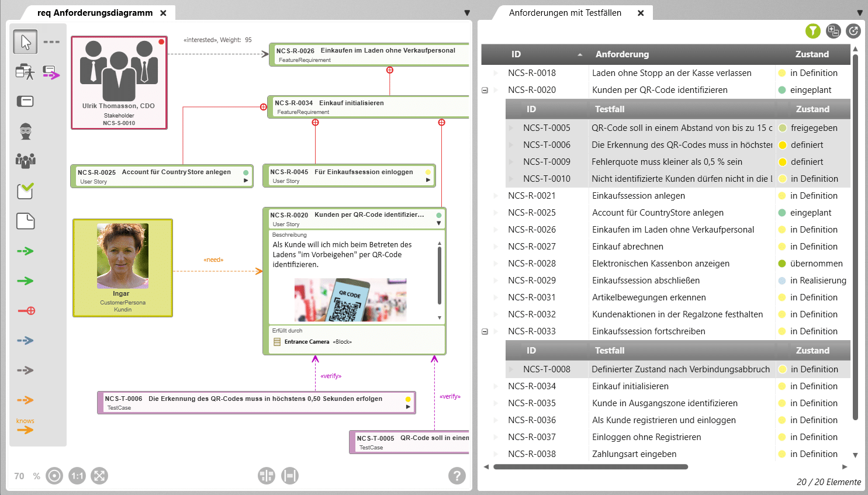
Task: Click the QR code image in description
Action: click(350, 300)
